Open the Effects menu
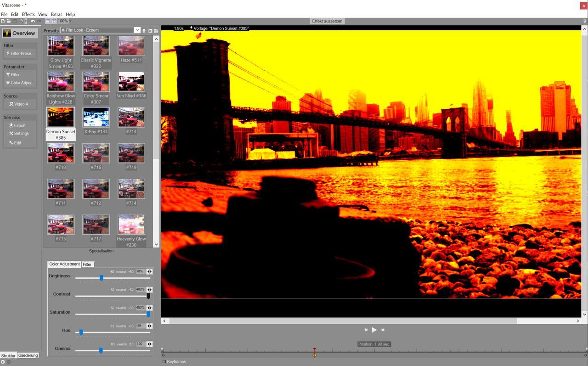Image resolution: width=588 pixels, height=366 pixels. click(x=28, y=14)
